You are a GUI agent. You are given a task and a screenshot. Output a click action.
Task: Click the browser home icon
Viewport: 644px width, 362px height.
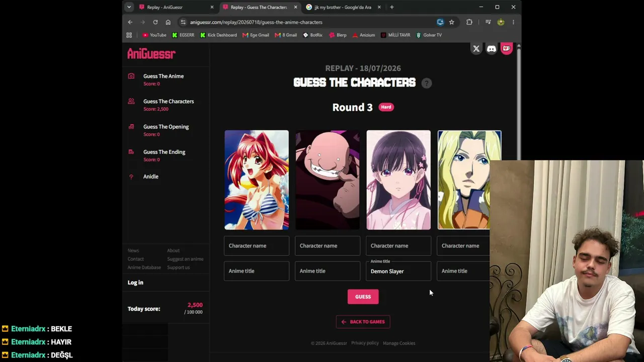(168, 22)
